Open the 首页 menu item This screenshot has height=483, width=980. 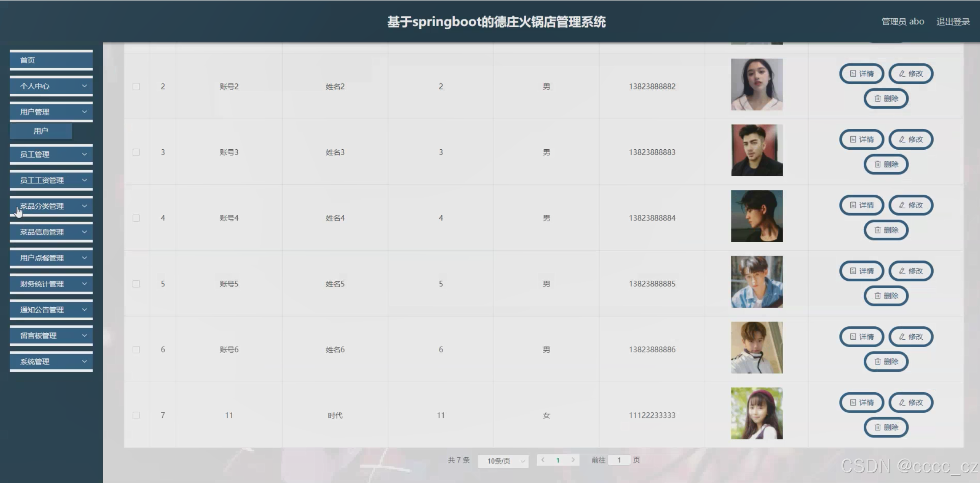(x=51, y=60)
